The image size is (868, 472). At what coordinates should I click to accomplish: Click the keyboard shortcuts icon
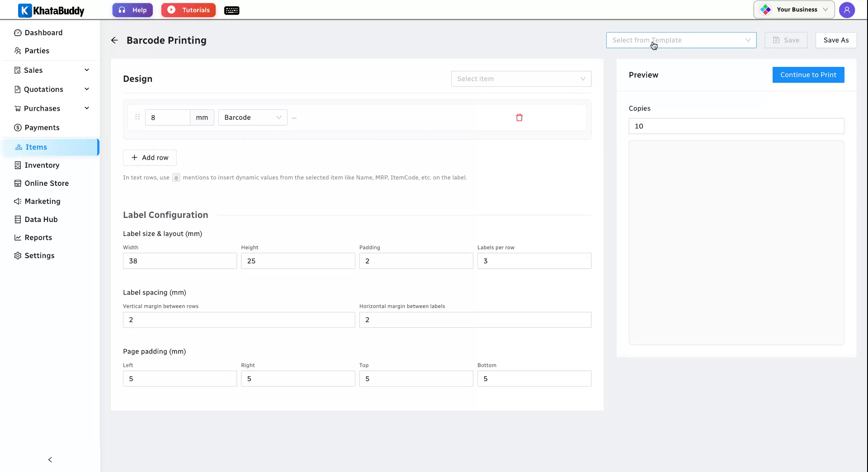coord(231,10)
